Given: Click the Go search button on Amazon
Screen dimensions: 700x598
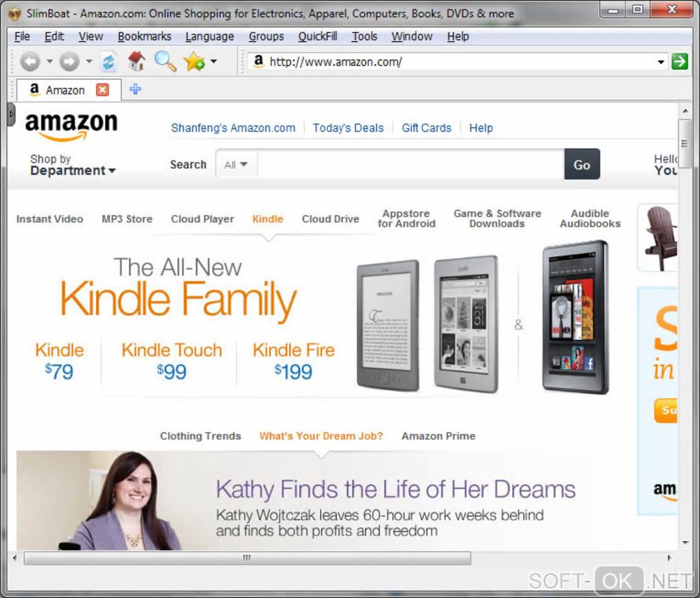Looking at the screenshot, I should coord(582,164).
